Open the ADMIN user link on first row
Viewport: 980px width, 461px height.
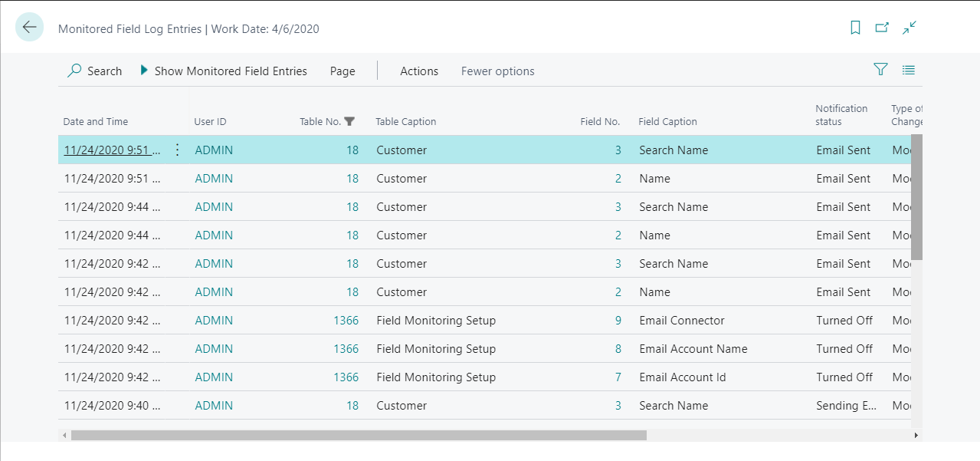tap(213, 150)
